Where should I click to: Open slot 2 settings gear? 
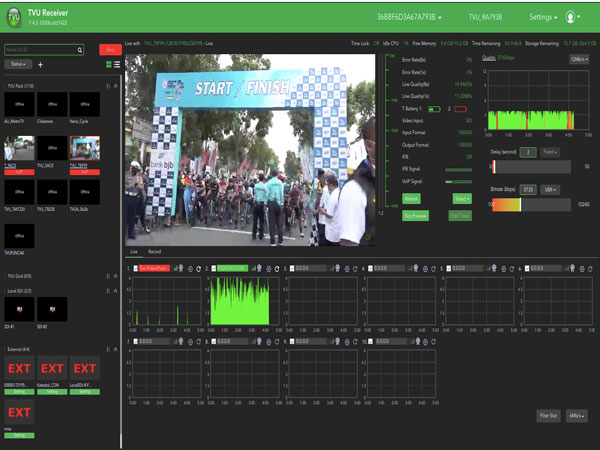click(x=269, y=269)
